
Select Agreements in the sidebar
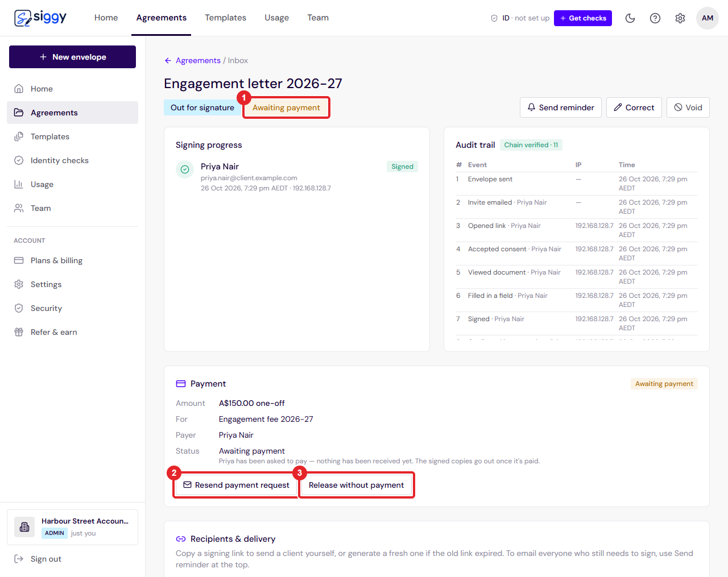tap(73, 113)
